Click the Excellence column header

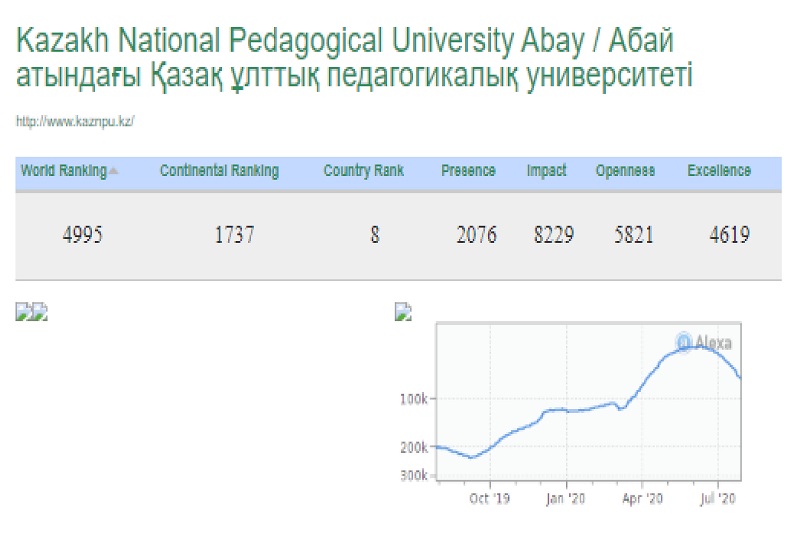(718, 171)
